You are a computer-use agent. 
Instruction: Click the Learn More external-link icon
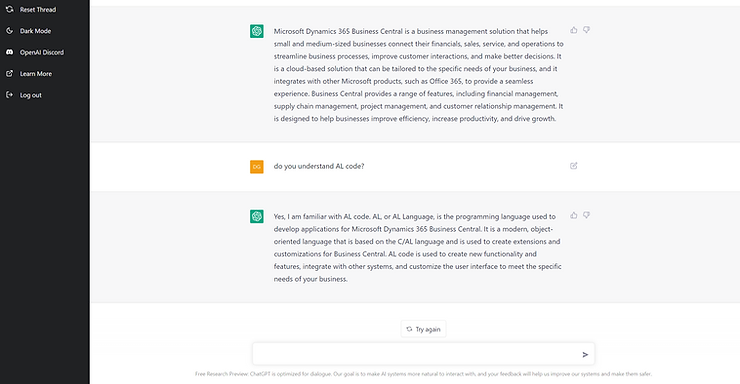tap(9, 74)
